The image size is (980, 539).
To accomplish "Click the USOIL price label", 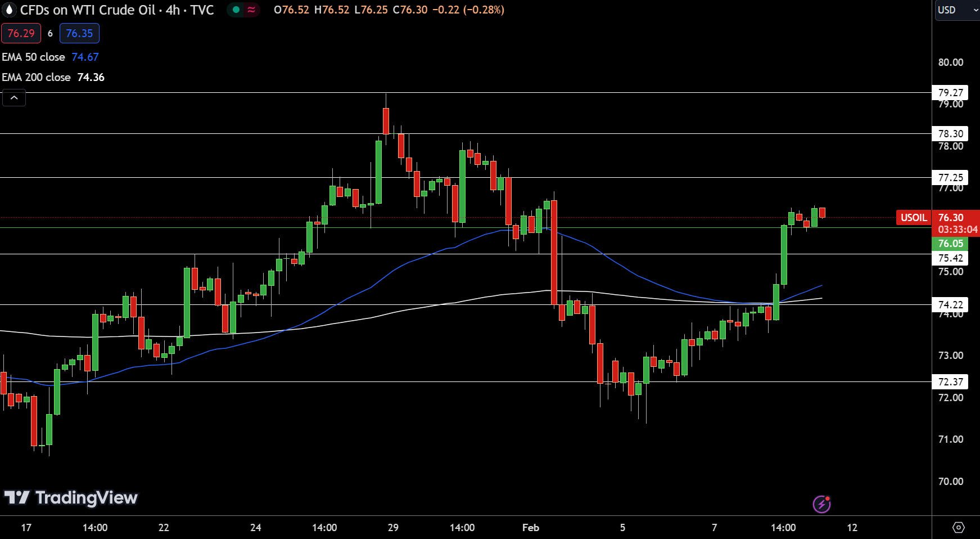I will (x=914, y=217).
